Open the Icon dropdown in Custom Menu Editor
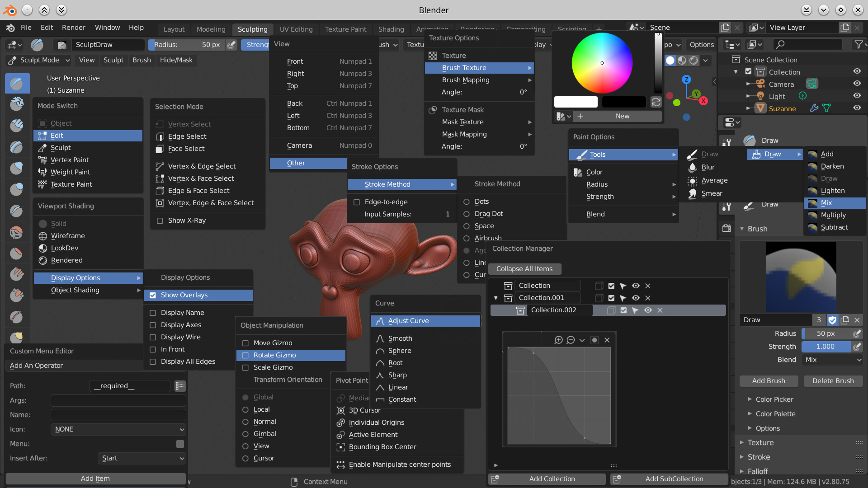The image size is (868, 488). pos(118,429)
